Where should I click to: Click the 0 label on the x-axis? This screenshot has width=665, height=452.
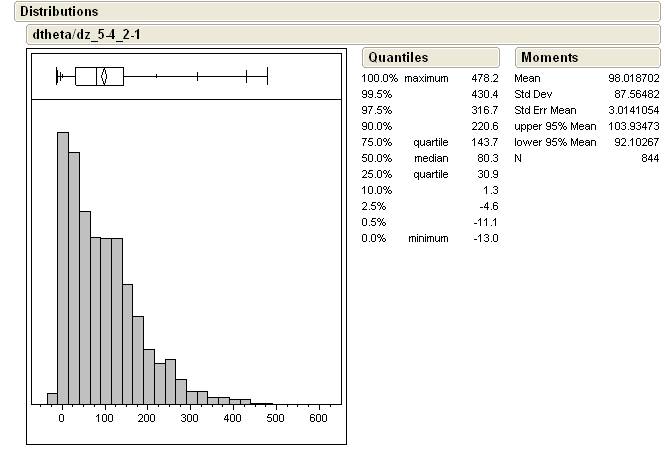click(x=62, y=419)
